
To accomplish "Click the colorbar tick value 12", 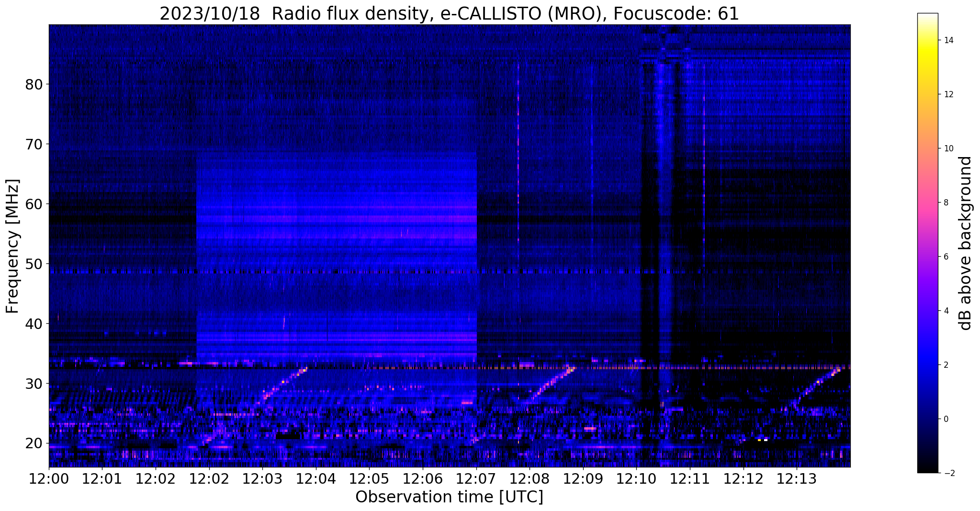I will (948, 94).
